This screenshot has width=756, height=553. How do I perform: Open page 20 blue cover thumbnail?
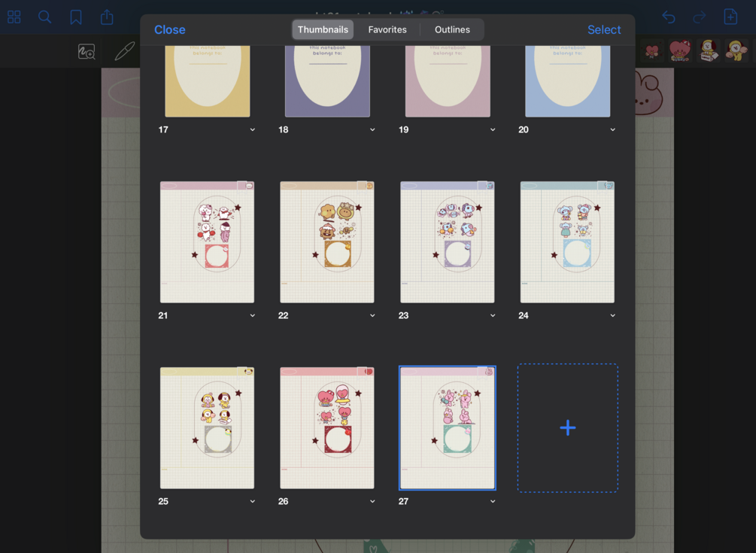click(567, 81)
